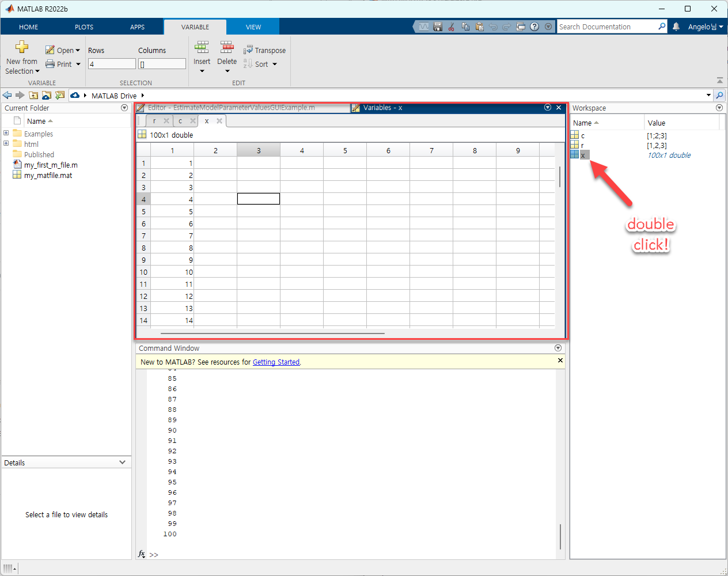Open Help via question mark icon
The height and width of the screenshot is (576, 728).
(x=534, y=26)
